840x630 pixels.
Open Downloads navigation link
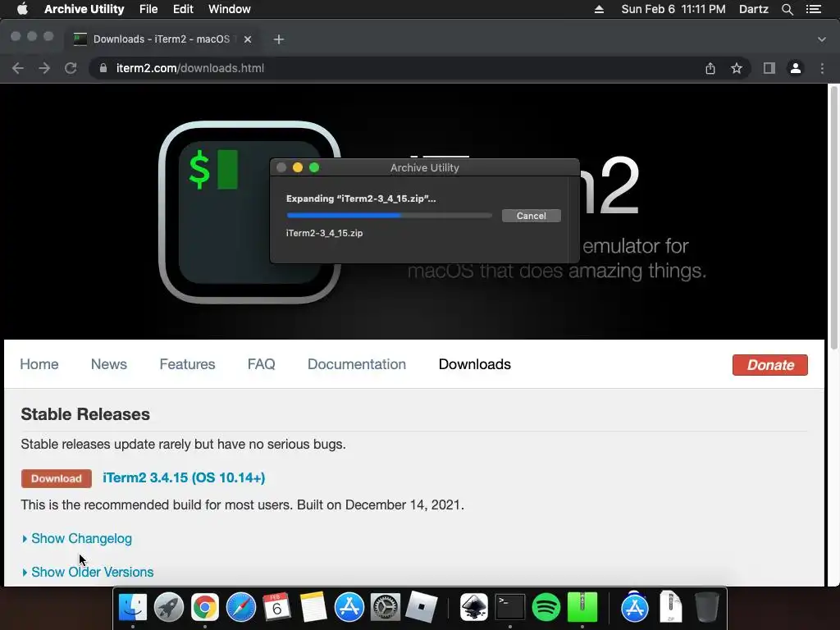pos(475,364)
